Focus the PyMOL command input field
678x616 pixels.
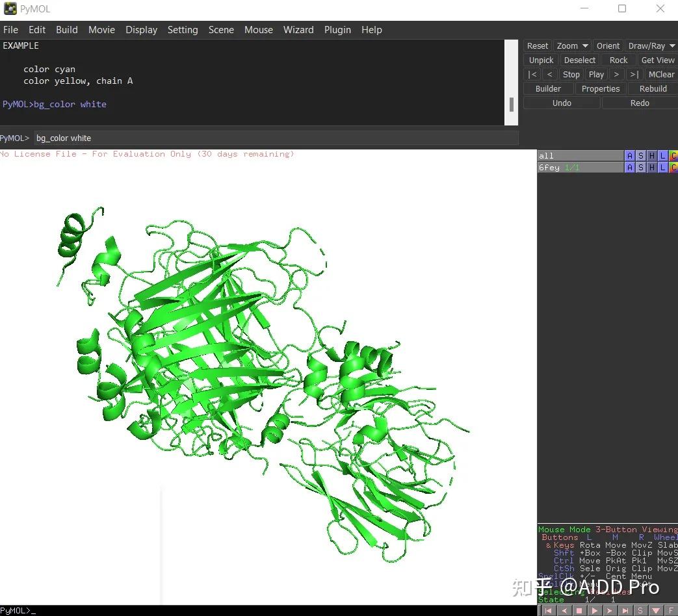[x=276, y=138]
